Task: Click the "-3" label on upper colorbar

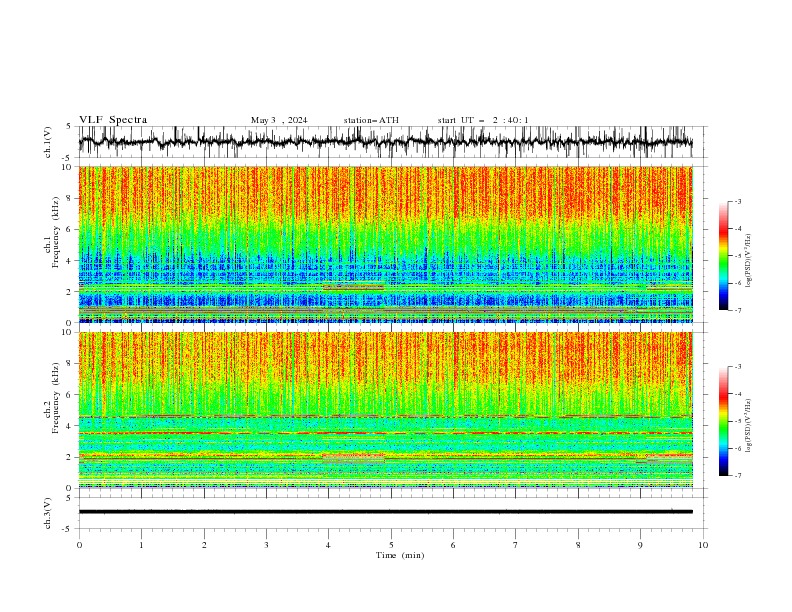Action: pos(737,201)
